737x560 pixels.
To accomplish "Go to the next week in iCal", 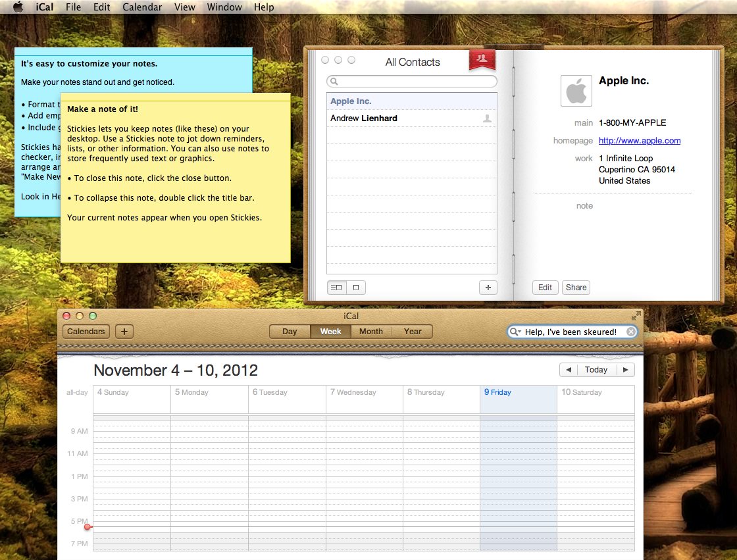I will [x=625, y=370].
